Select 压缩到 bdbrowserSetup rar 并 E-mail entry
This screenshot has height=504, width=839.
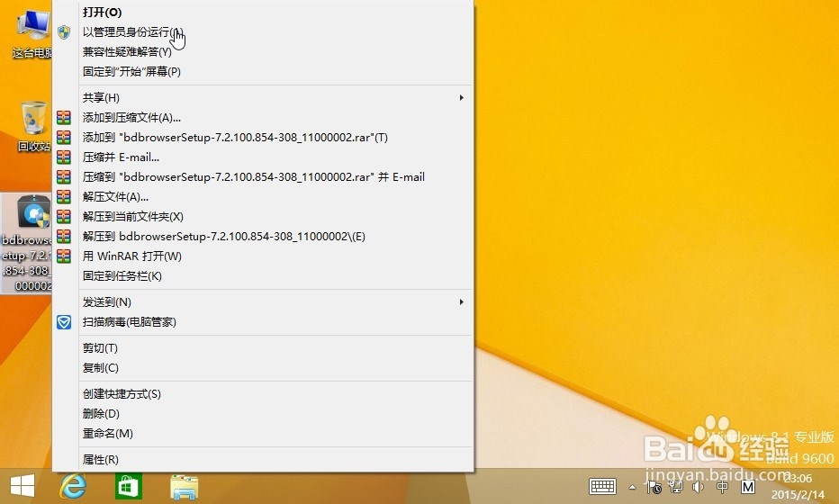click(x=263, y=177)
